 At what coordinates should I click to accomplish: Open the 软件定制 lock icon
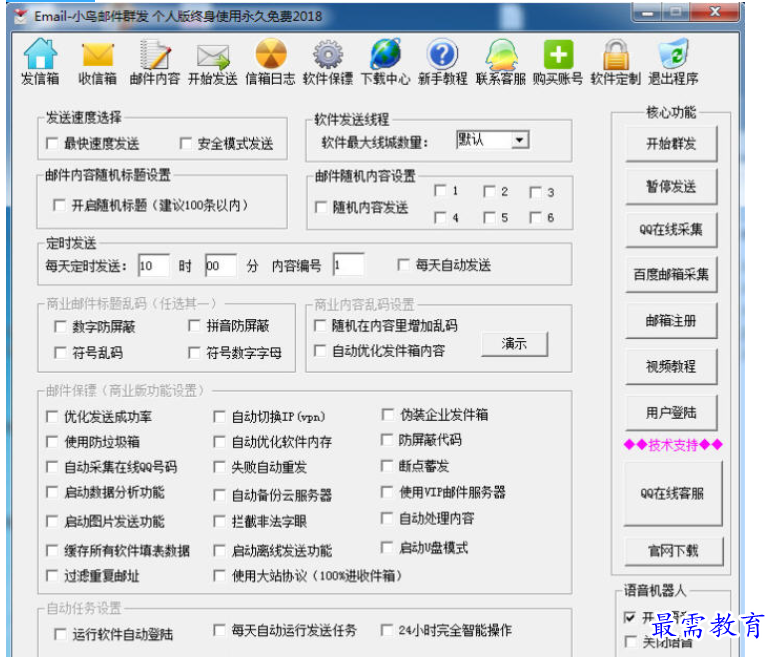616,54
